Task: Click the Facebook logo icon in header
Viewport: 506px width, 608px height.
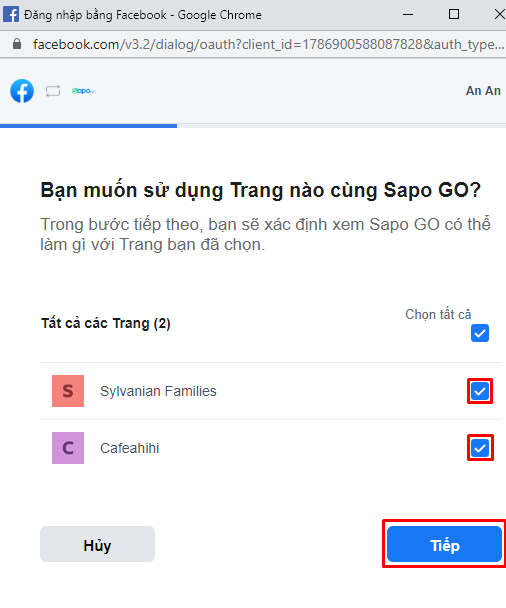Action: 22,91
